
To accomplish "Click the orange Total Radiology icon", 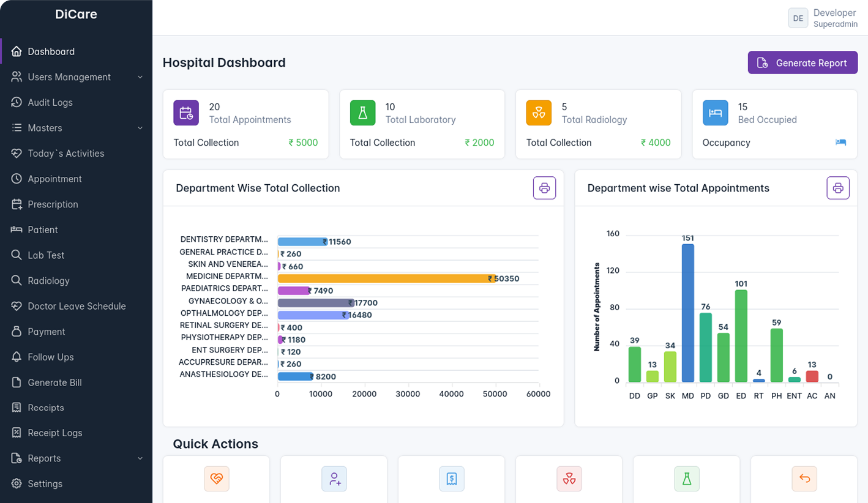I will click(539, 113).
